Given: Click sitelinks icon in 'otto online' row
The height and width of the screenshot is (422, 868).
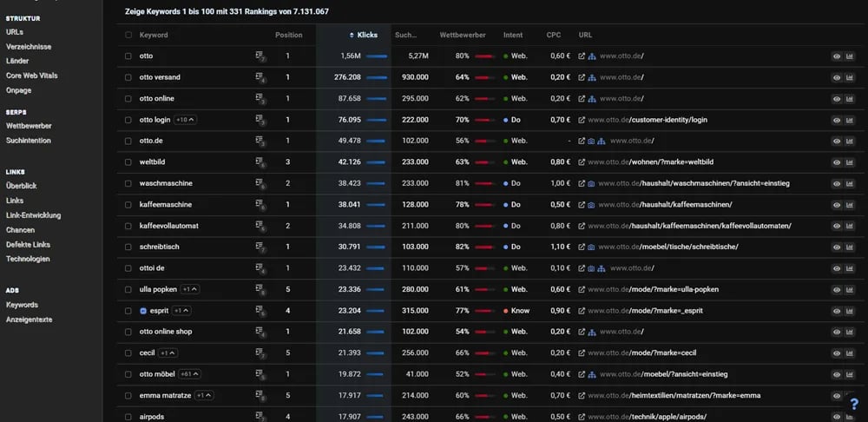Looking at the screenshot, I should pos(592,99).
